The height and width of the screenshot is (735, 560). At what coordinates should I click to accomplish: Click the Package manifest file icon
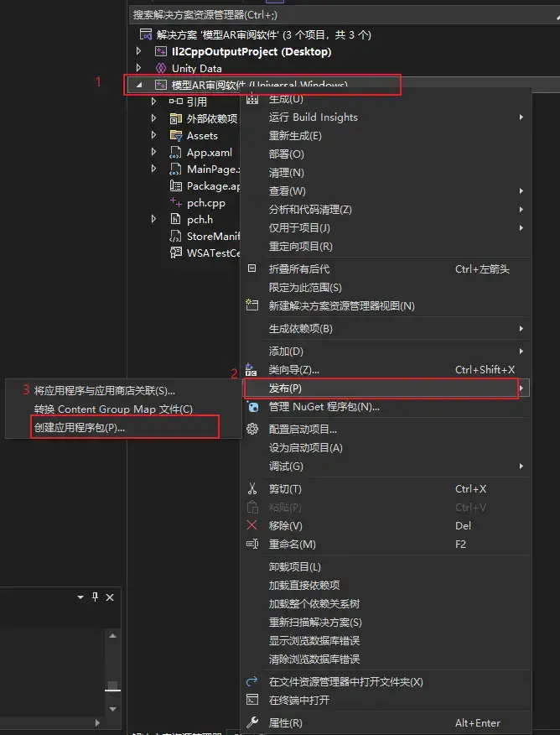[x=175, y=186]
